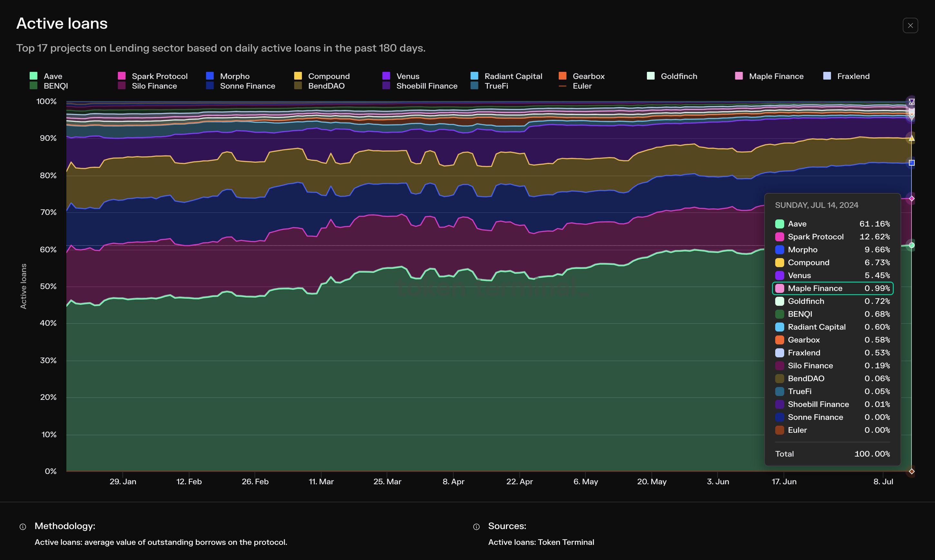The image size is (935, 560).
Task: Click Sonne Finance legend swatch icon
Action: 210,86
